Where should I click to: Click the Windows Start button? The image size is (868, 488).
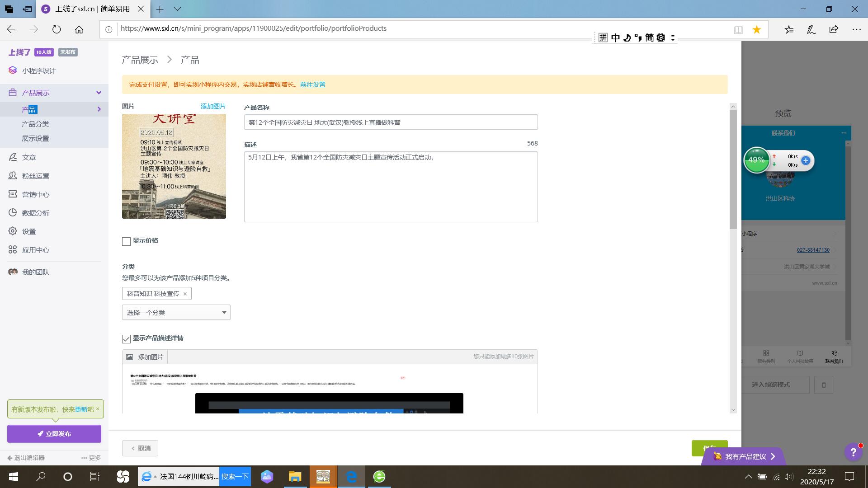point(13,477)
